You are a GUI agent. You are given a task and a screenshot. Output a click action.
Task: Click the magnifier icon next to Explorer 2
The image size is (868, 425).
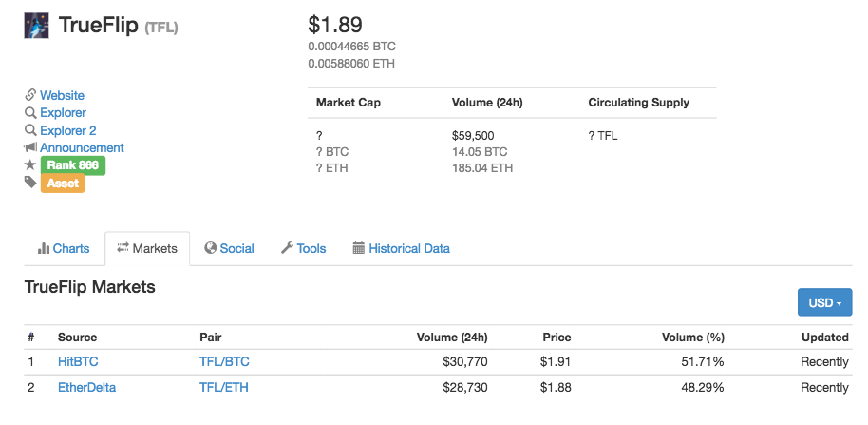pos(30,130)
